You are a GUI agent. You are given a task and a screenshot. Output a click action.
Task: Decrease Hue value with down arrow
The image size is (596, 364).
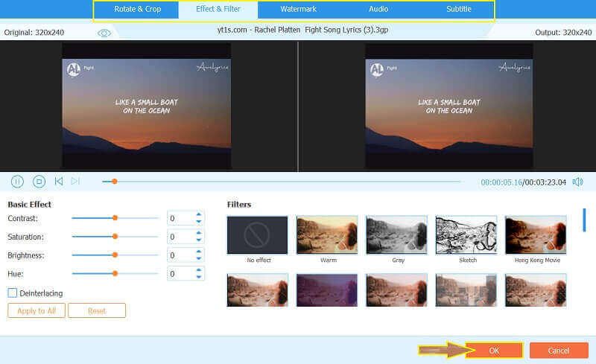click(x=199, y=277)
